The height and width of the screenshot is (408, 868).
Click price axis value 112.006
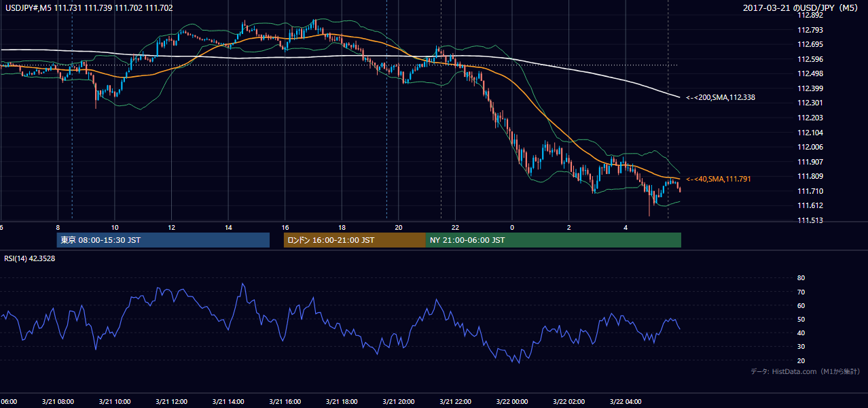(810, 147)
